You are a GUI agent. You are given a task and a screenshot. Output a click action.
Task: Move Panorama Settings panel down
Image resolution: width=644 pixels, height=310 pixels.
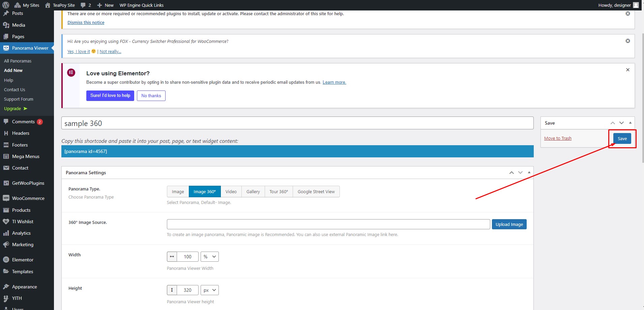520,173
